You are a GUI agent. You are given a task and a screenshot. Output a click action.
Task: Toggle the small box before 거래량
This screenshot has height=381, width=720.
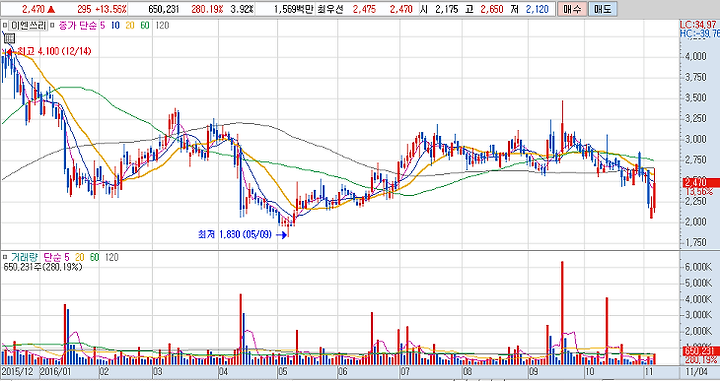click(x=5, y=258)
